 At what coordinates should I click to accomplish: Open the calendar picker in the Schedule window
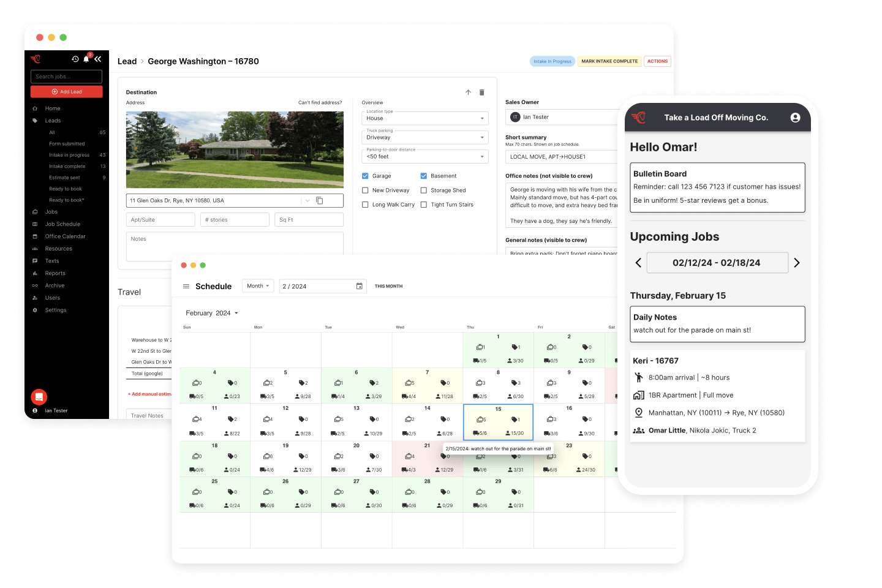pyautogui.click(x=360, y=285)
